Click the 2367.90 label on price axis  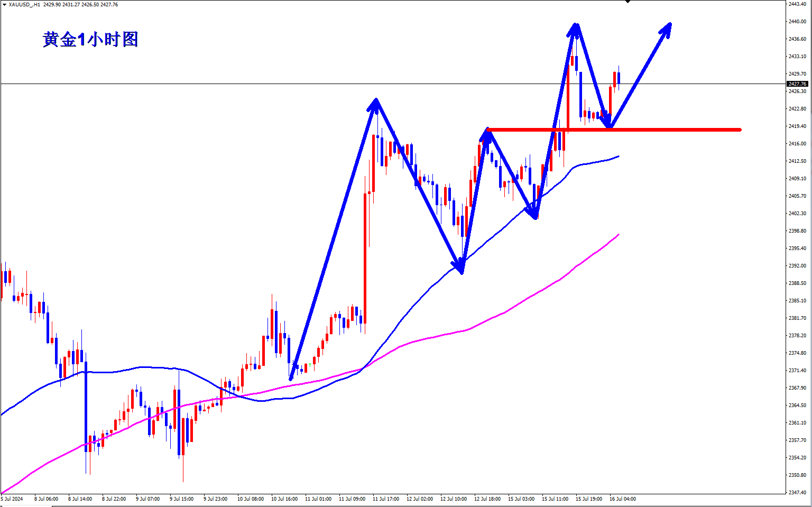coord(797,388)
